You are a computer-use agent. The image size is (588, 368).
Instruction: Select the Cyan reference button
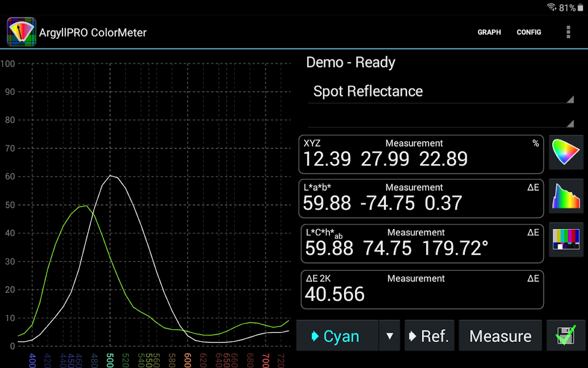337,336
